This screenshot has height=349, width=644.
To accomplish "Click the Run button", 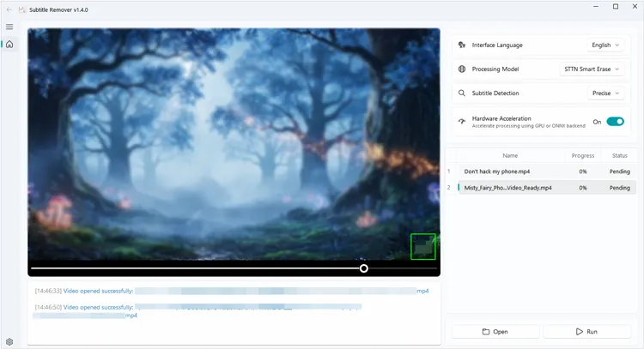I will click(587, 332).
